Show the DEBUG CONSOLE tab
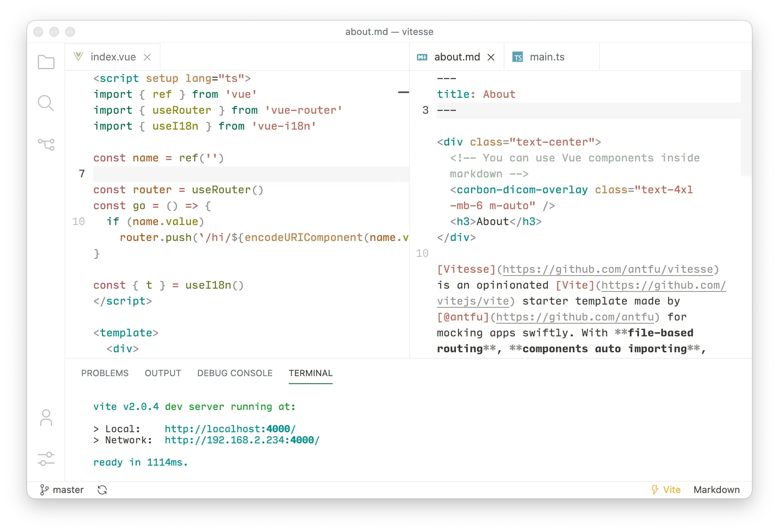This screenshot has width=779, height=532. (x=235, y=373)
